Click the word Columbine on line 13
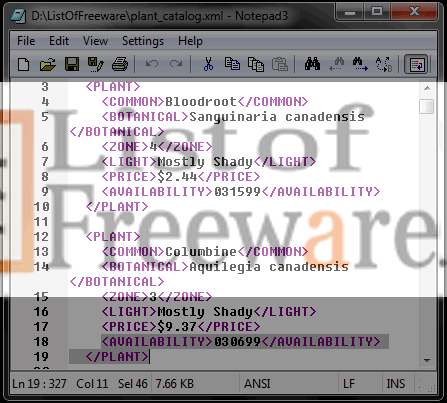 point(201,252)
